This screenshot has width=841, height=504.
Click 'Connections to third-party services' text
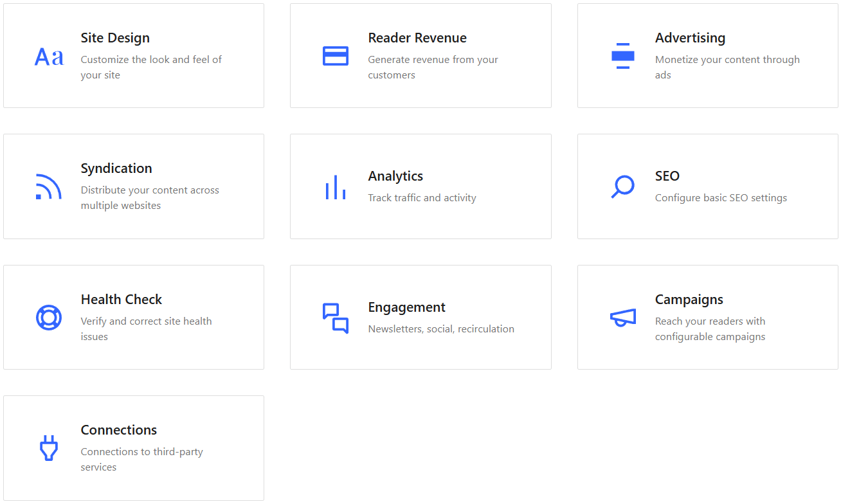141,460
